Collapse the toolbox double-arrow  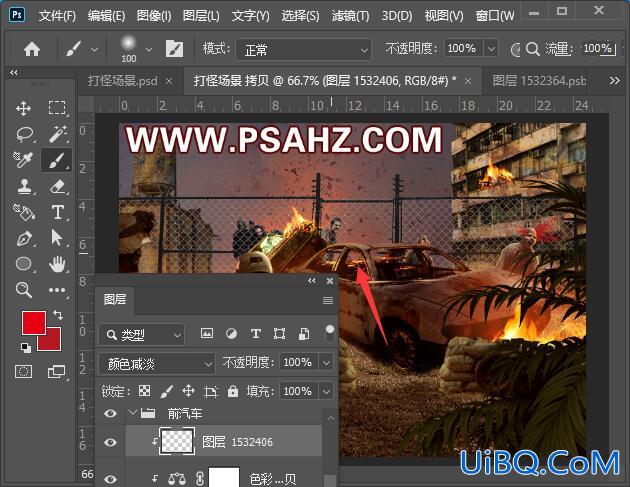[x=14, y=72]
